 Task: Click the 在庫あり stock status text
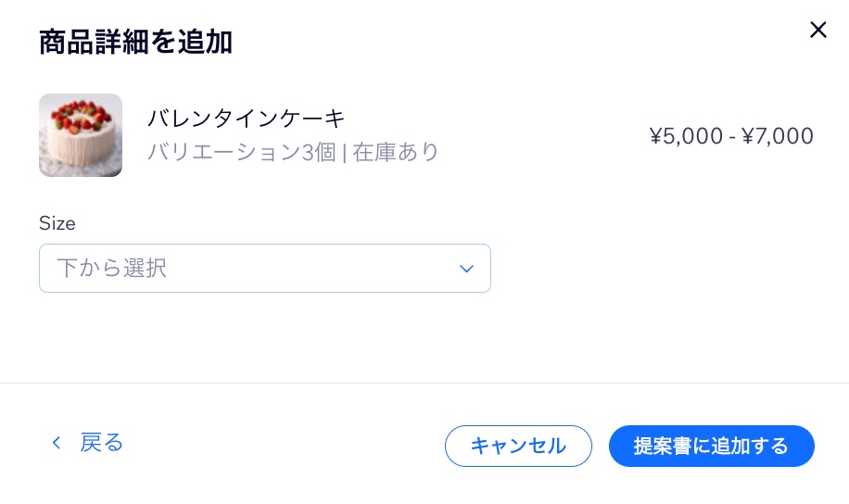pos(397,152)
